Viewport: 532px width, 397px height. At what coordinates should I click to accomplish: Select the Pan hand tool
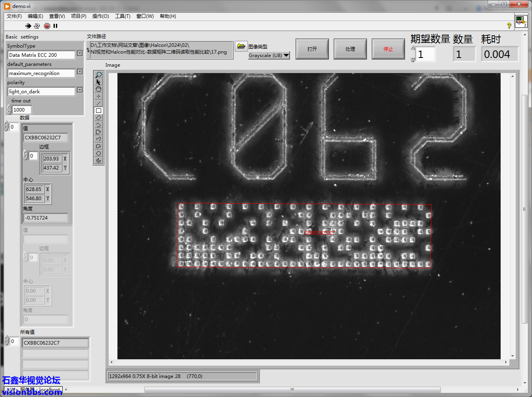tap(98, 89)
